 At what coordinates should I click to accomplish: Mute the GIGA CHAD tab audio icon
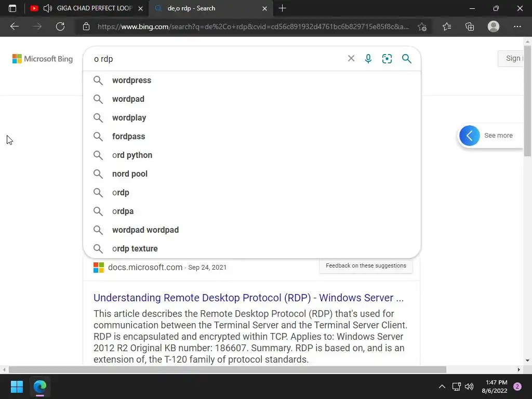pyautogui.click(x=47, y=8)
